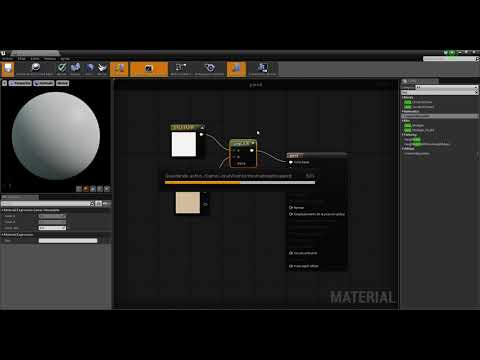Screen dimensions: 480x360
Task: Click the beige texture preview thumbnail
Action: [x=188, y=202]
